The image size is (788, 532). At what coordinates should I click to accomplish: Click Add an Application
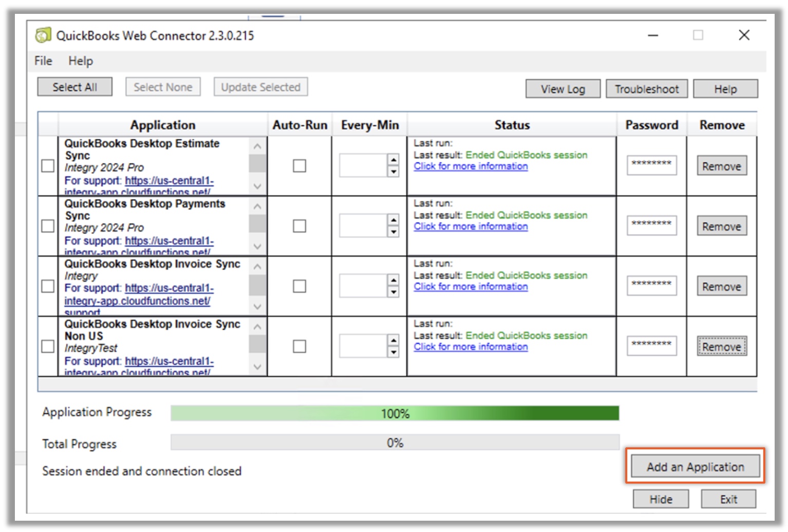coord(695,466)
